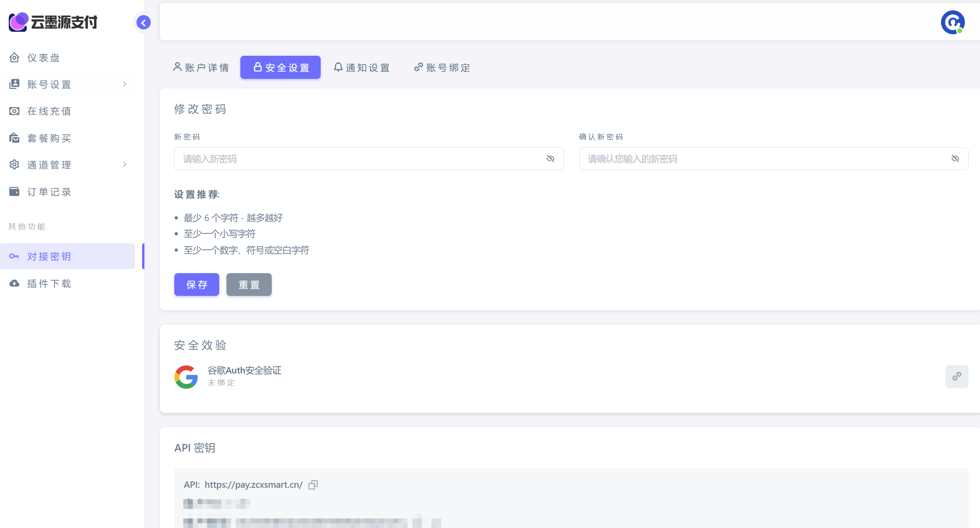Click the 订单记录 wallet icon
The width and height of the screenshot is (980, 528).
click(14, 192)
